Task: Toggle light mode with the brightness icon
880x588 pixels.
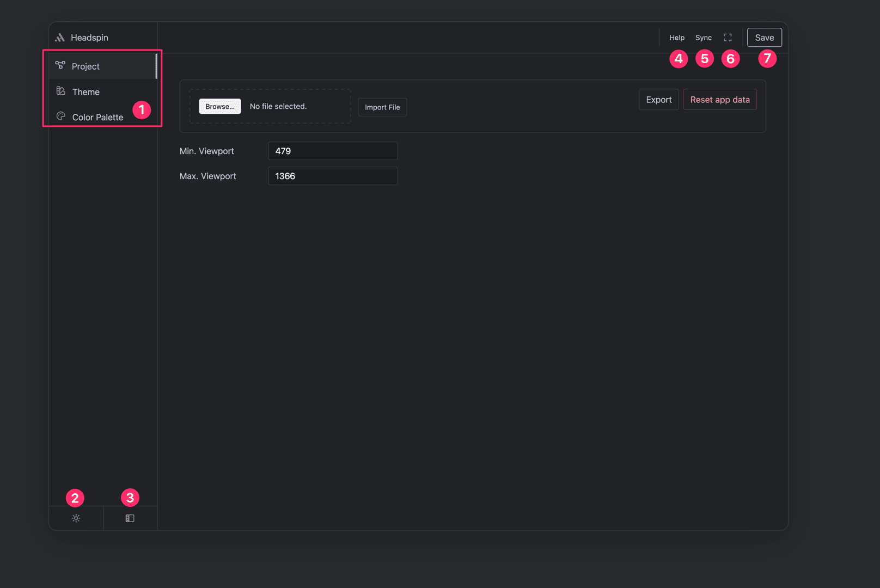Action: click(76, 518)
